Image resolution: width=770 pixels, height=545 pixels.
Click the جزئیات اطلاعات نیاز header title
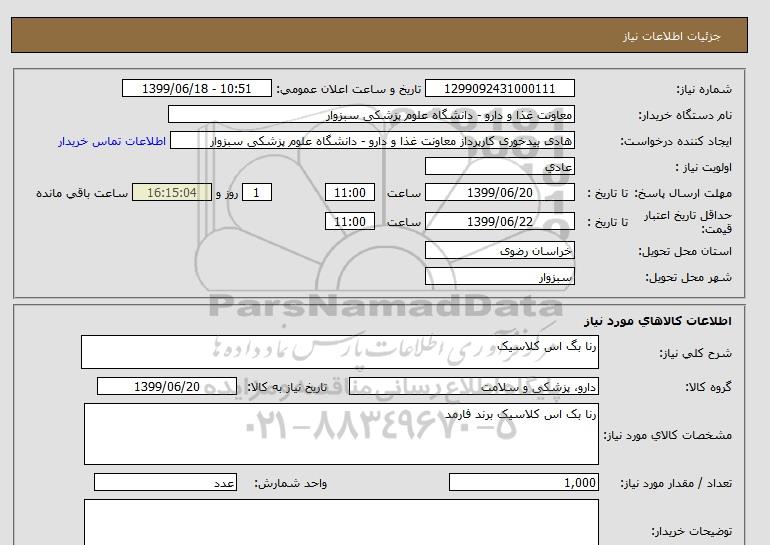671,36
